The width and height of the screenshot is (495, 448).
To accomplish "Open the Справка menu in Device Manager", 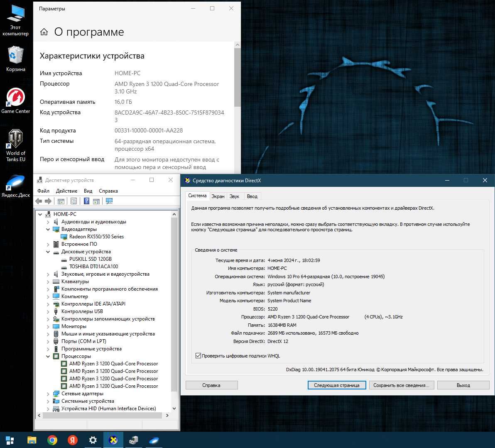I will (108, 191).
